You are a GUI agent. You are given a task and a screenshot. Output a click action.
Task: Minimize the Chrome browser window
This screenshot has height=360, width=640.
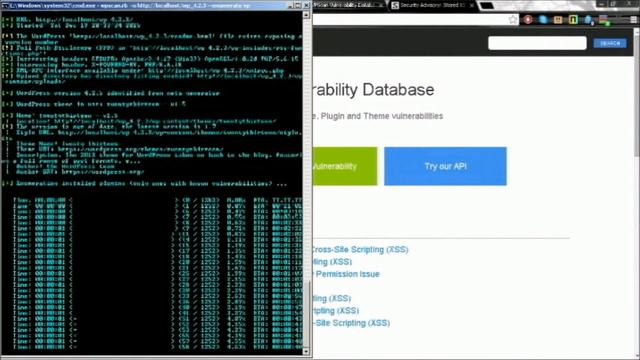601,4
